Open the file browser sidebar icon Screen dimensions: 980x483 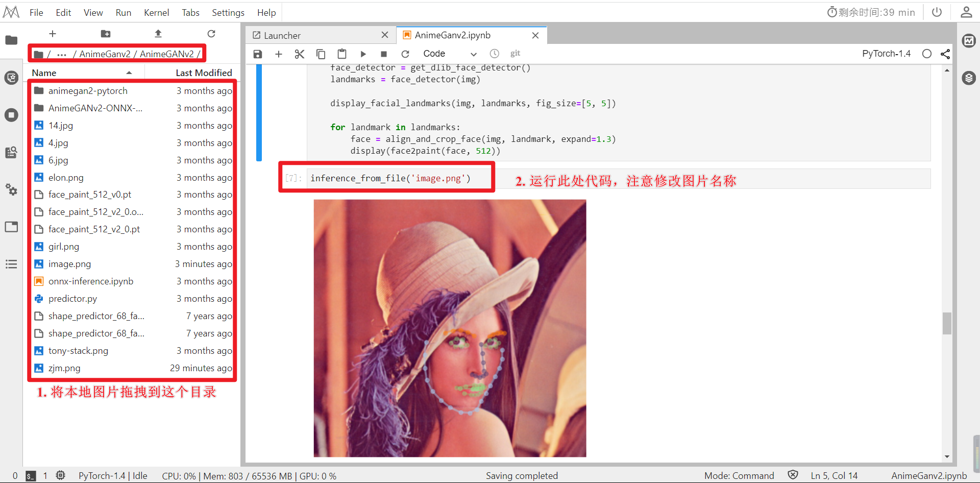(11, 40)
